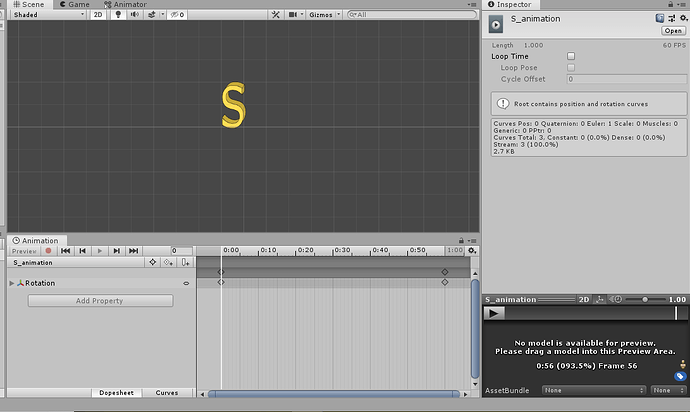Enable the Loop Time checkbox
This screenshot has width=690, height=412.
571,56
